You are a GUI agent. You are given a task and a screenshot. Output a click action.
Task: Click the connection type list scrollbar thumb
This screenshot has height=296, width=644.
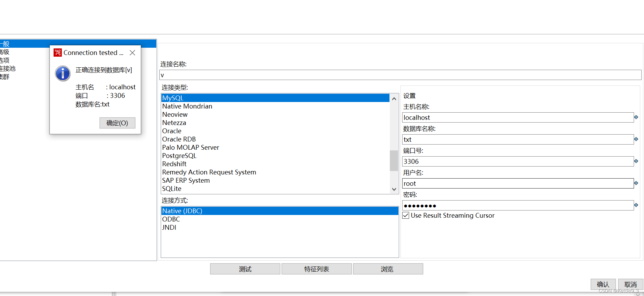click(394, 160)
